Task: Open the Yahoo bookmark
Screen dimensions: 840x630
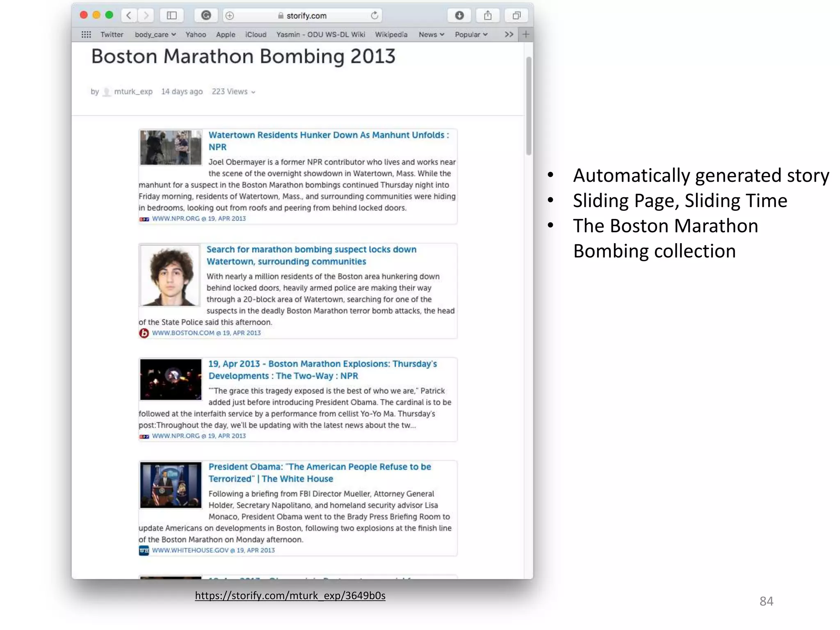Action: [196, 34]
